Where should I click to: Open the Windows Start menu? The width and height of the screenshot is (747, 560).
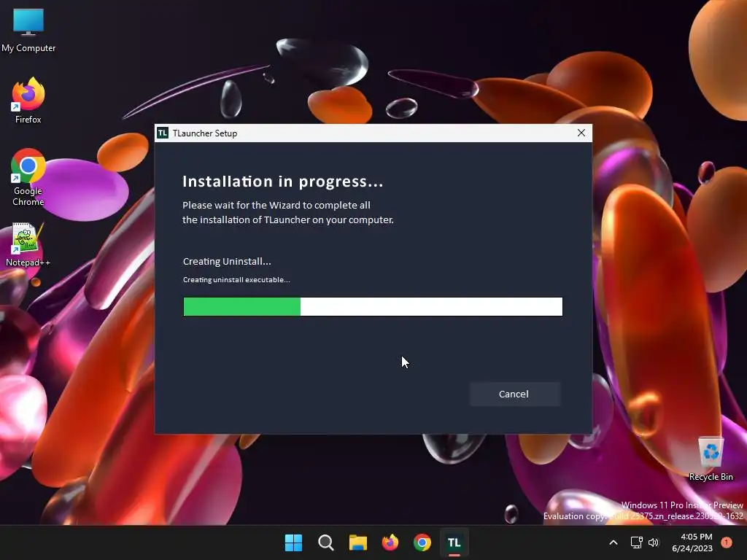tap(293, 542)
